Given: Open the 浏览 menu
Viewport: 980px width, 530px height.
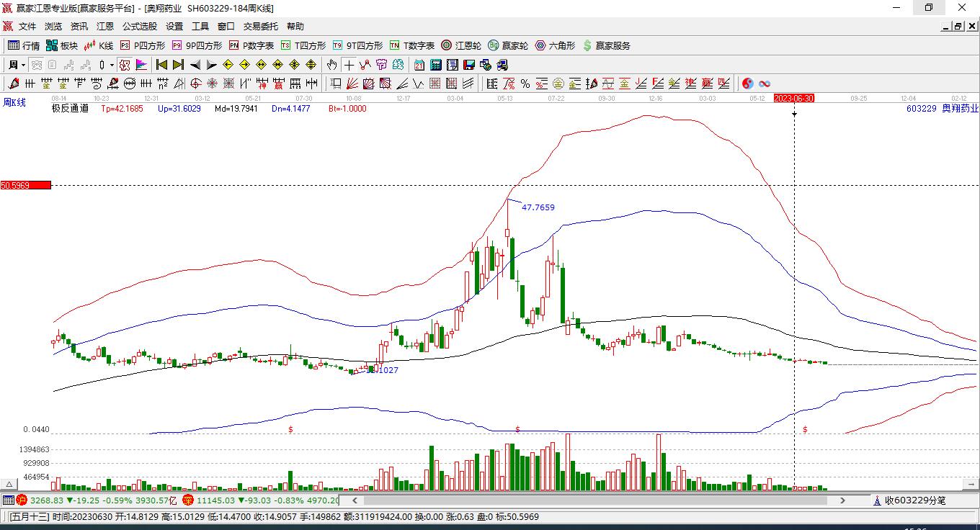Looking at the screenshot, I should [53, 27].
